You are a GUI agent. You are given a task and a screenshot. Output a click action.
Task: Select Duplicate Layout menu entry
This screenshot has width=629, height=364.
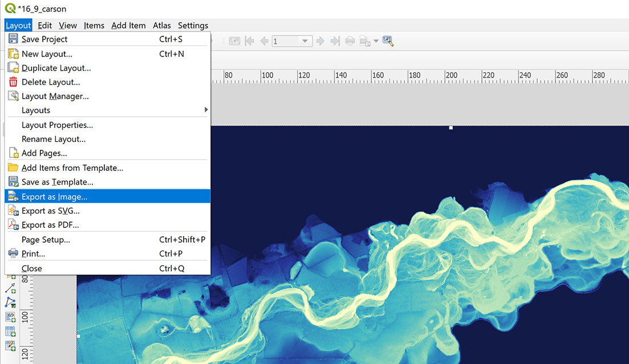108,68
